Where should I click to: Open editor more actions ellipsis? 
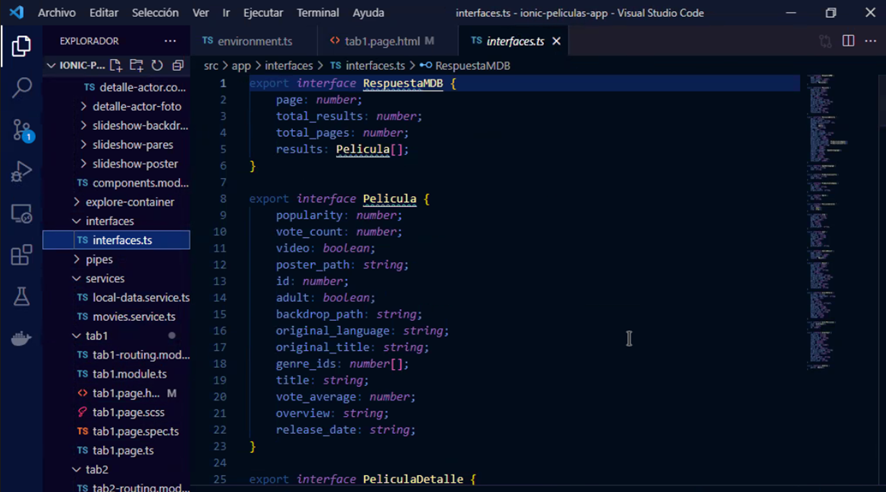click(870, 41)
